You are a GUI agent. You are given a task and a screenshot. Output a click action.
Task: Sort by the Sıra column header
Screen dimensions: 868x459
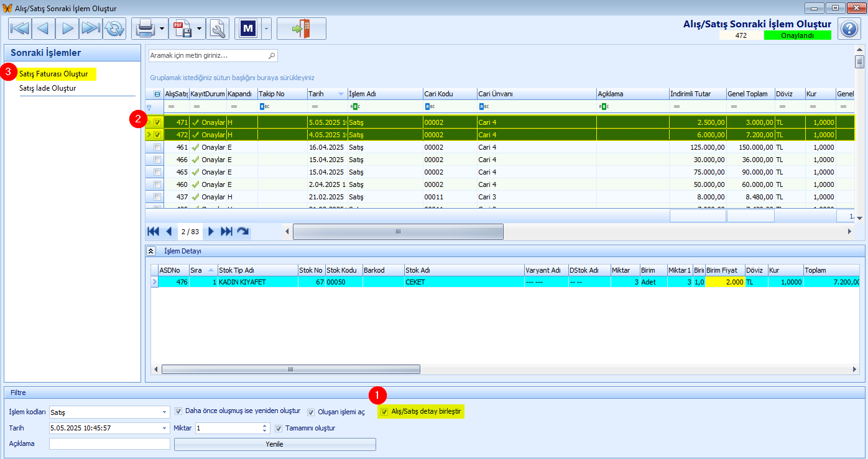click(x=204, y=270)
